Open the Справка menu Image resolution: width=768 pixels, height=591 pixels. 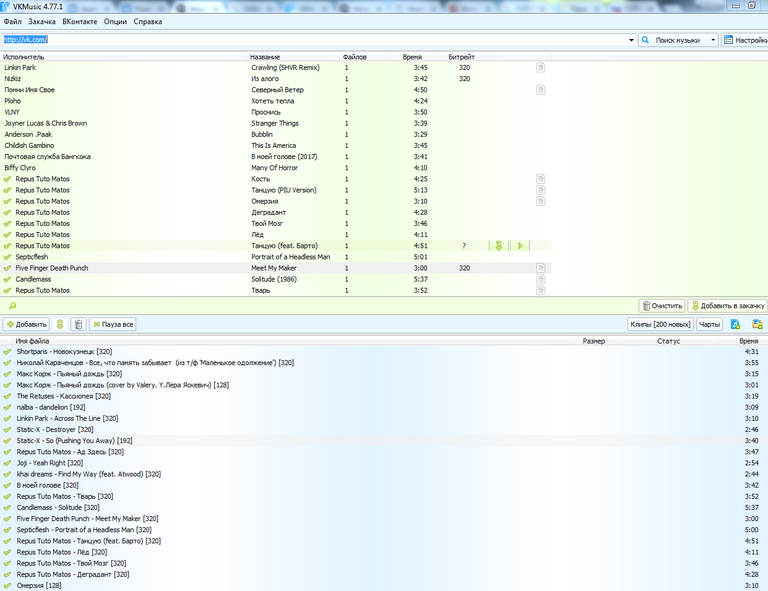coord(148,22)
